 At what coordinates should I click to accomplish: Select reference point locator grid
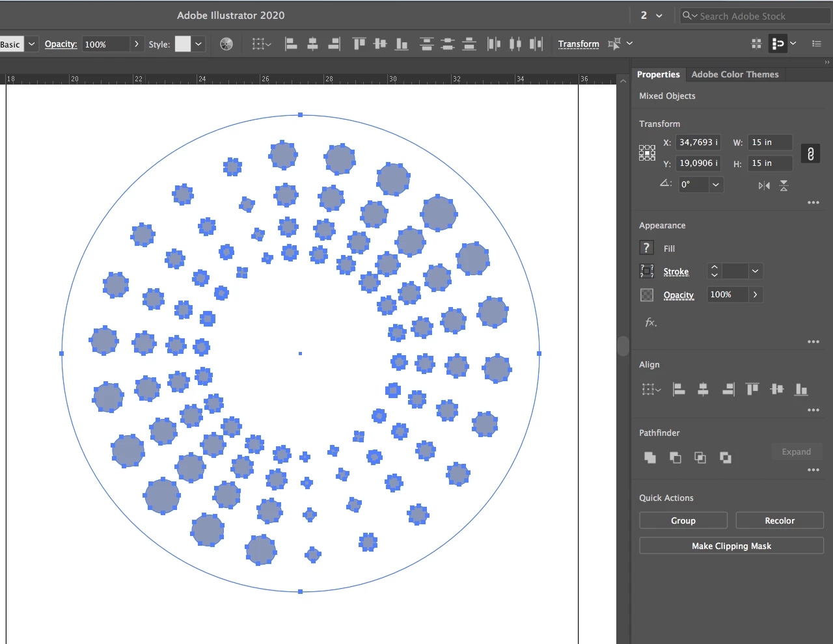(647, 153)
